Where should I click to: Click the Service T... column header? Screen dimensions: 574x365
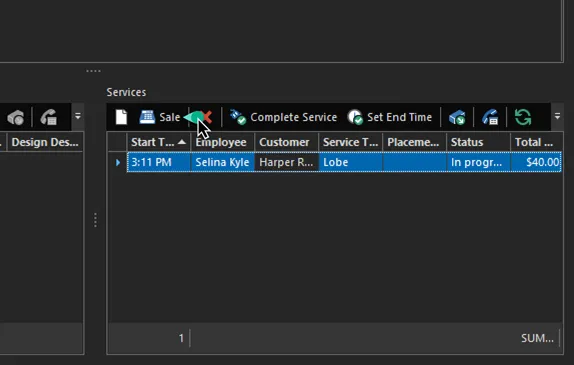[350, 142]
